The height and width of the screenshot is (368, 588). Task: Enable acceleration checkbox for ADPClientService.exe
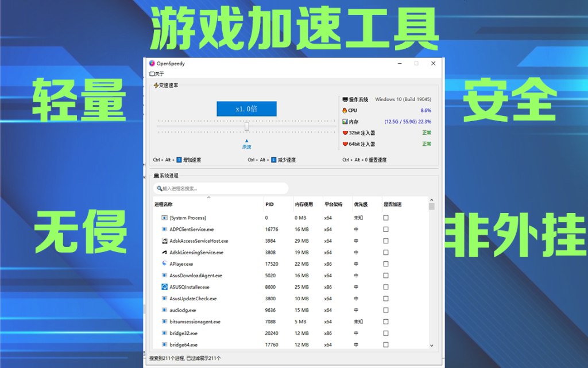tap(386, 230)
